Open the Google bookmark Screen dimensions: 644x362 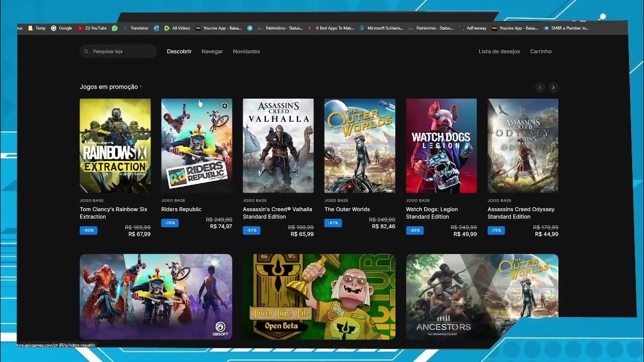coord(61,28)
